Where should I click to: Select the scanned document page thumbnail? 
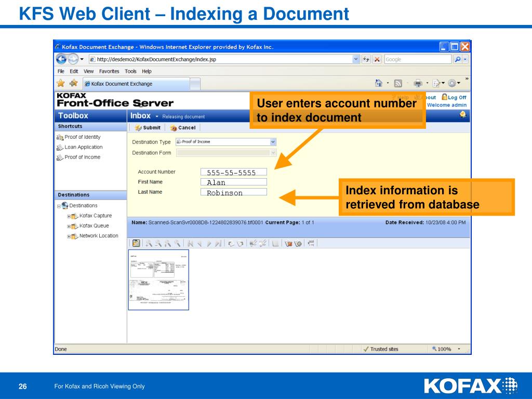click(158, 280)
